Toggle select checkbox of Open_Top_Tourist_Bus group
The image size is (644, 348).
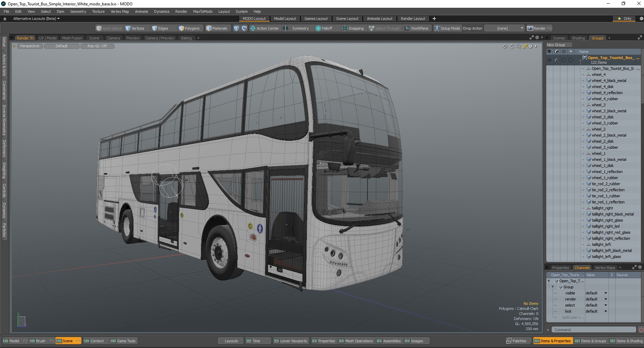563,60
